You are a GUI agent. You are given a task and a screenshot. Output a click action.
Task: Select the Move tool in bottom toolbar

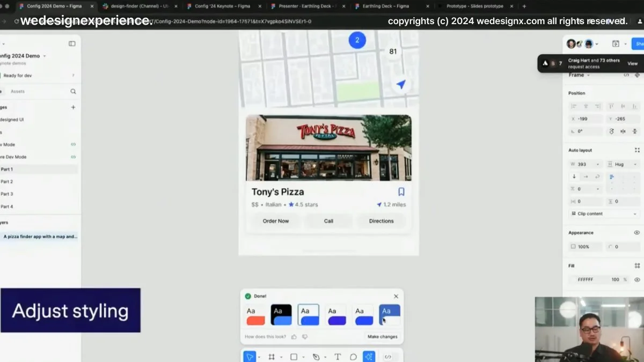coord(249,357)
